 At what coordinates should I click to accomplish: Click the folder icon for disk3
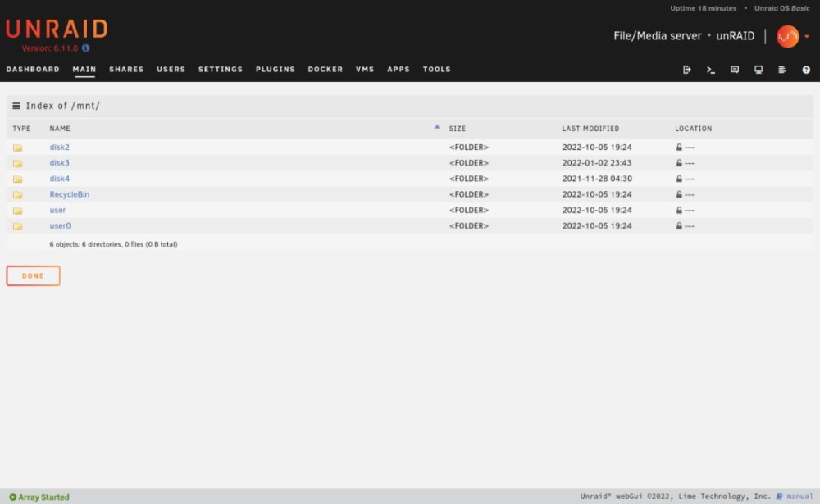(x=18, y=163)
